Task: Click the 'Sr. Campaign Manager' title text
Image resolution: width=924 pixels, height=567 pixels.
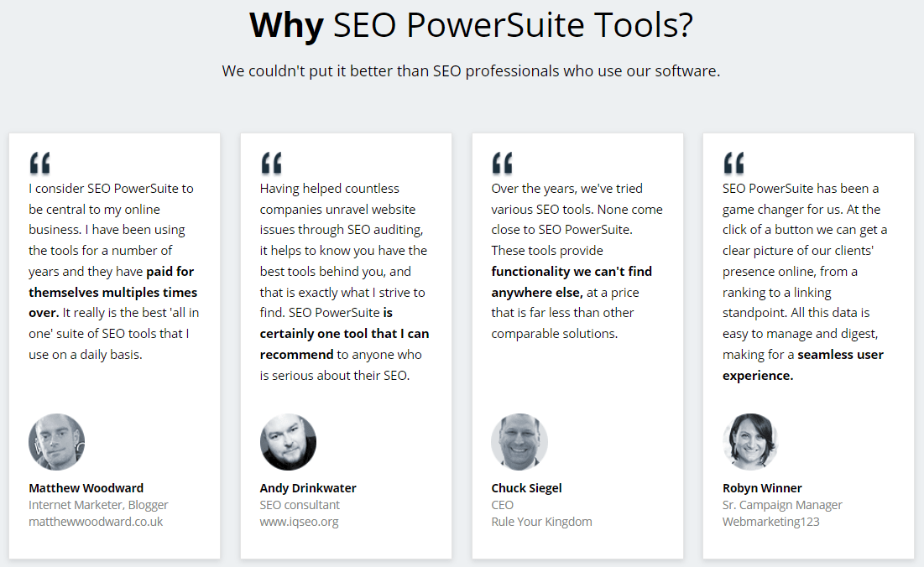Action: [x=782, y=505]
